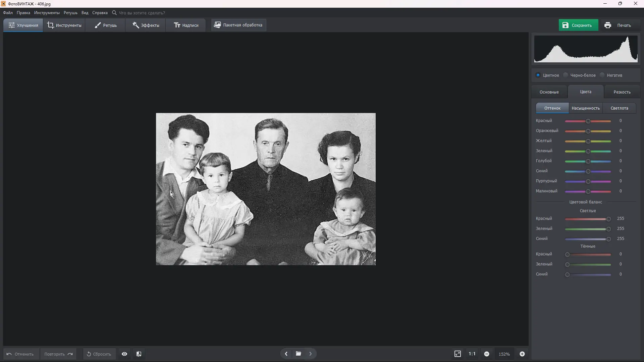Select the Черно-белое radio option
This screenshot has width=644, height=362.
click(566, 75)
